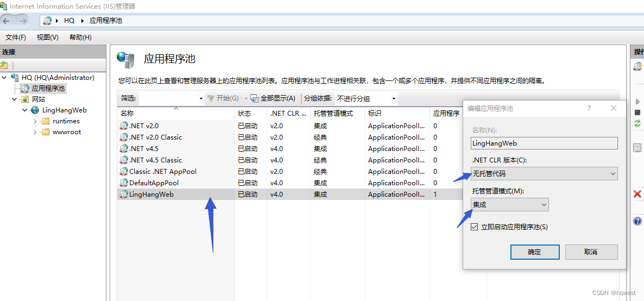The image size is (644, 301).
Task: Select LingHangWeb site in tree
Action: [x=64, y=110]
